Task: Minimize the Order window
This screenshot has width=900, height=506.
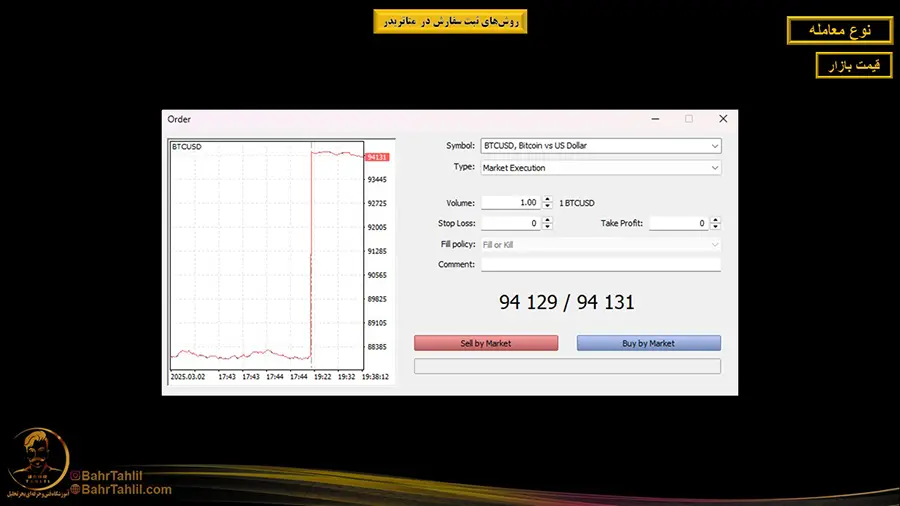Action: pyautogui.click(x=655, y=119)
